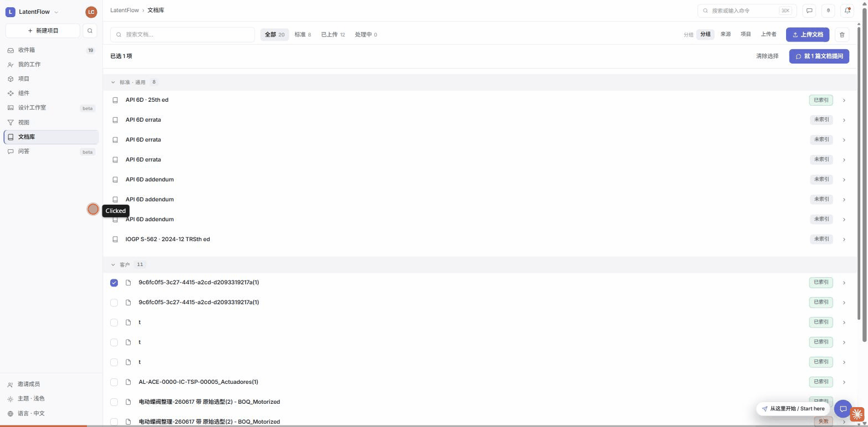Open the notifications bell
This screenshot has width=868, height=427.
(x=847, y=11)
